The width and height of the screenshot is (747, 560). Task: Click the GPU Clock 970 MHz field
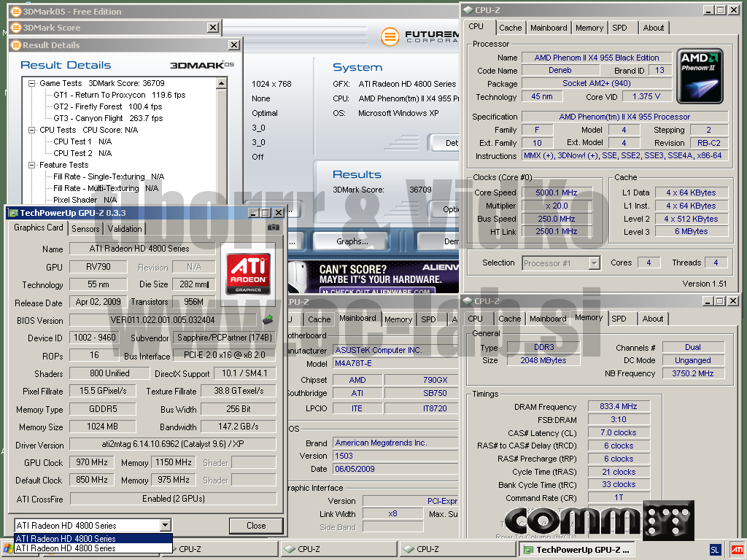click(x=92, y=462)
